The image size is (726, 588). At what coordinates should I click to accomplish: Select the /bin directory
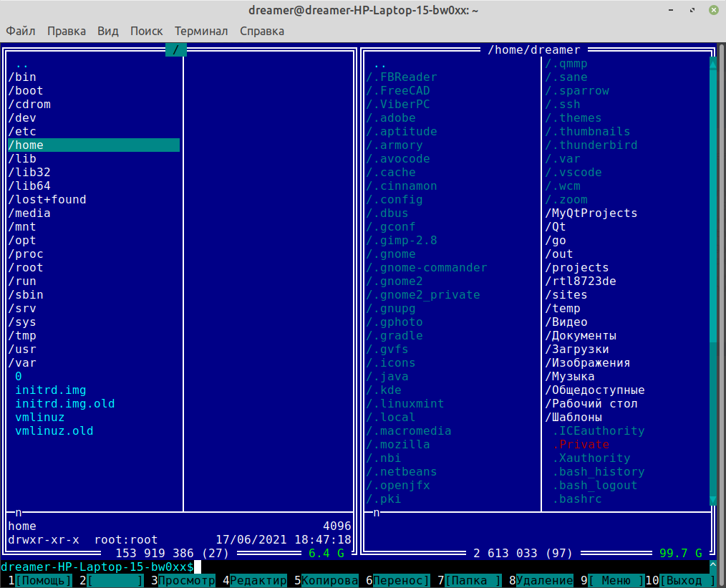tap(22, 77)
